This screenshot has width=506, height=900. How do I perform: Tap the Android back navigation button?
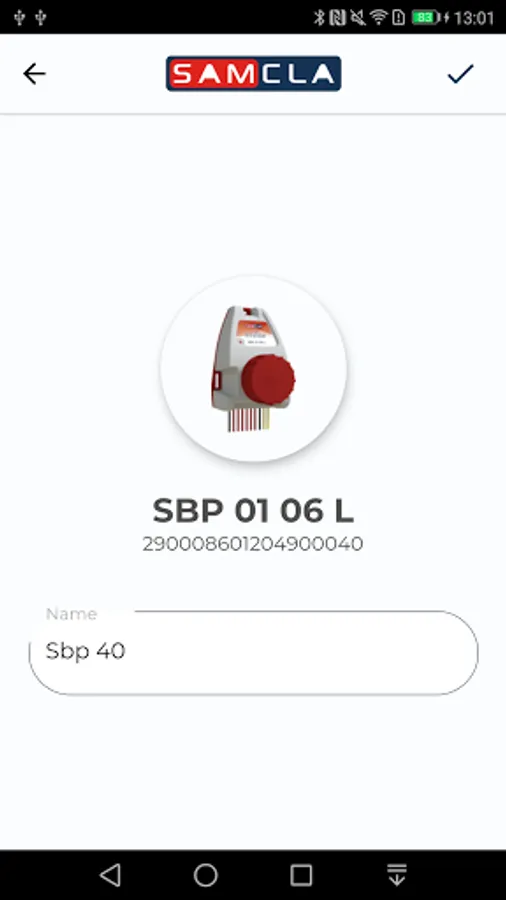tap(110, 875)
